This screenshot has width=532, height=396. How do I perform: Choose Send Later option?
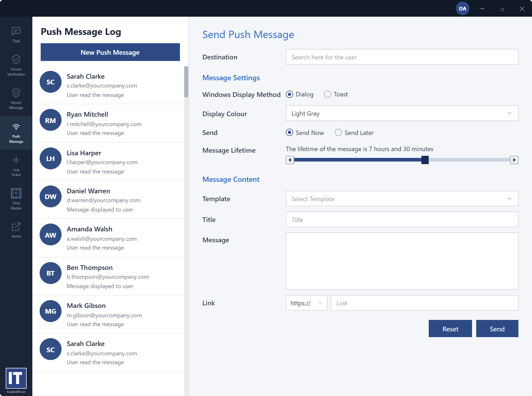click(338, 133)
